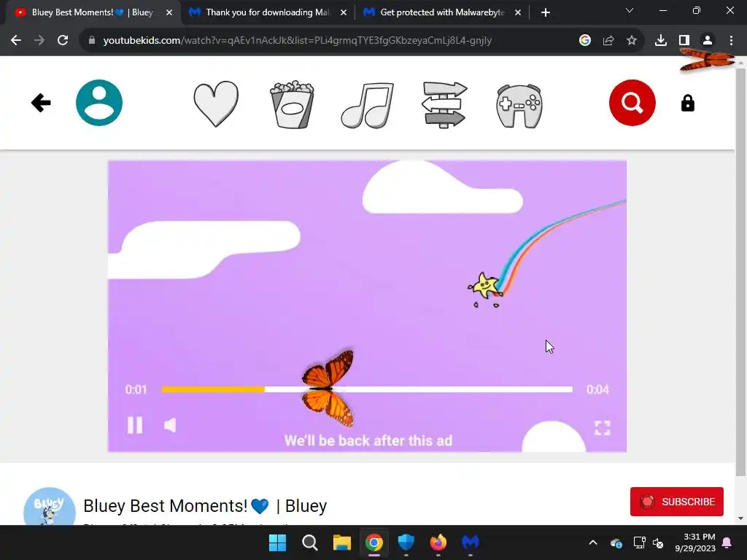Mute the video with the speaker icon
Screen dimensions: 747x560
coord(170,425)
